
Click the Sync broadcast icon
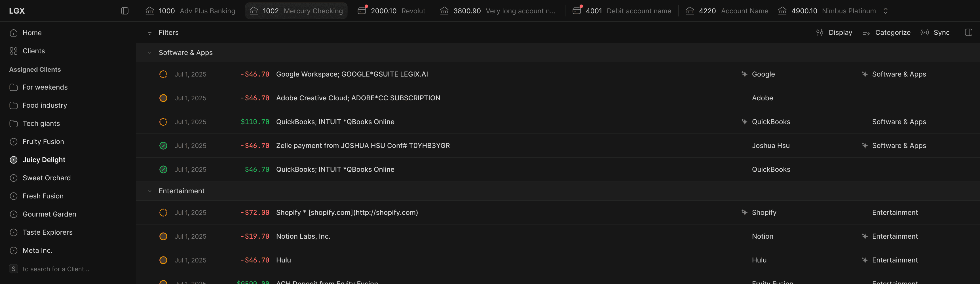925,32
